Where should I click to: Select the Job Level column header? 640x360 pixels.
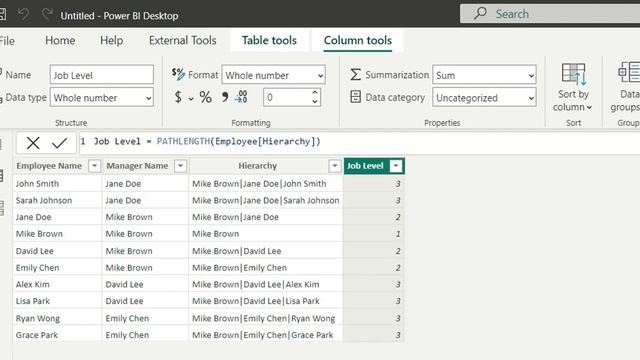pyautogui.click(x=365, y=166)
